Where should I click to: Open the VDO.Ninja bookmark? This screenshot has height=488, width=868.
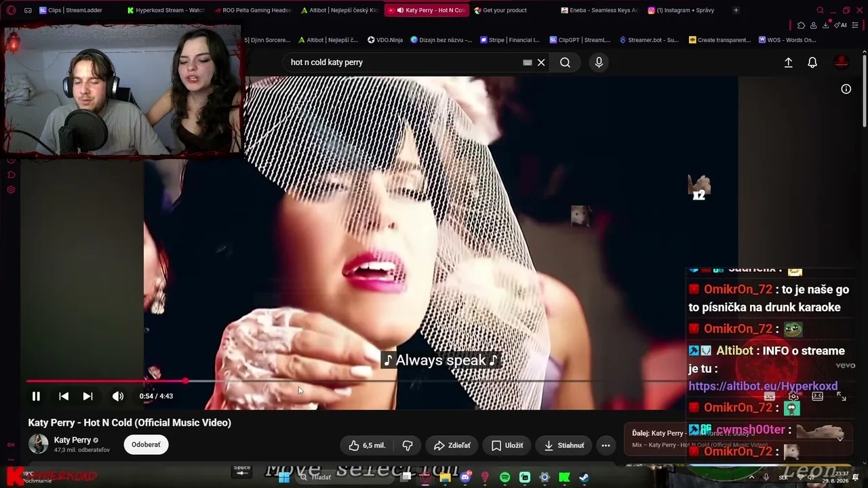[x=385, y=40]
